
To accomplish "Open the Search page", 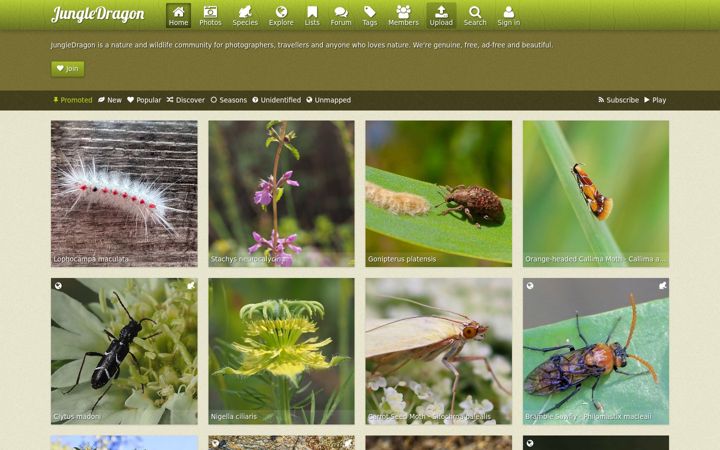I will 475,16.
